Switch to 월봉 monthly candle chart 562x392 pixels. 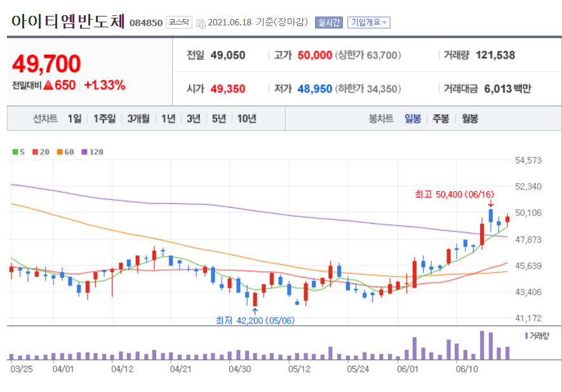point(470,118)
